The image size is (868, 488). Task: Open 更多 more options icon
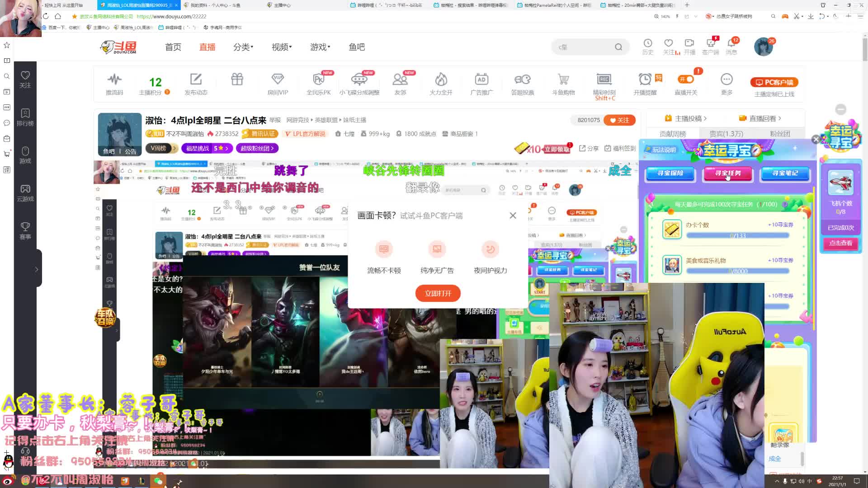point(726,84)
